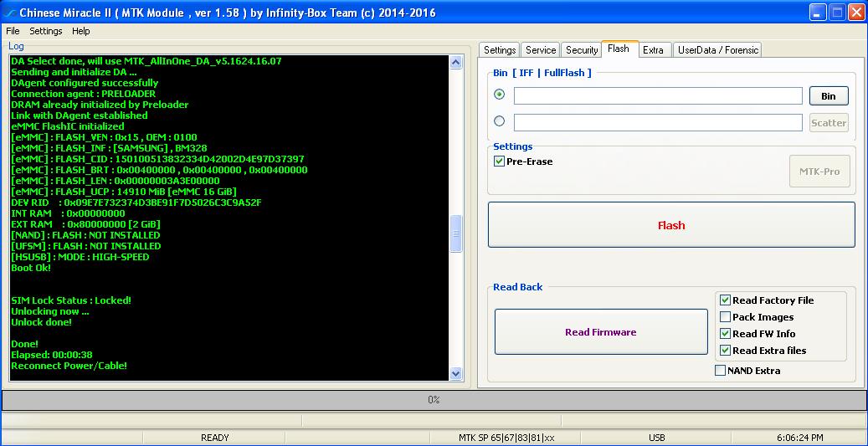The image size is (868, 446).
Task: Click the Bin file path field
Action: click(658, 95)
